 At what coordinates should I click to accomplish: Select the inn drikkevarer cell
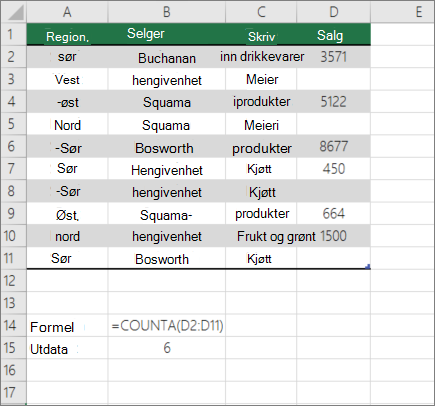coord(261,57)
